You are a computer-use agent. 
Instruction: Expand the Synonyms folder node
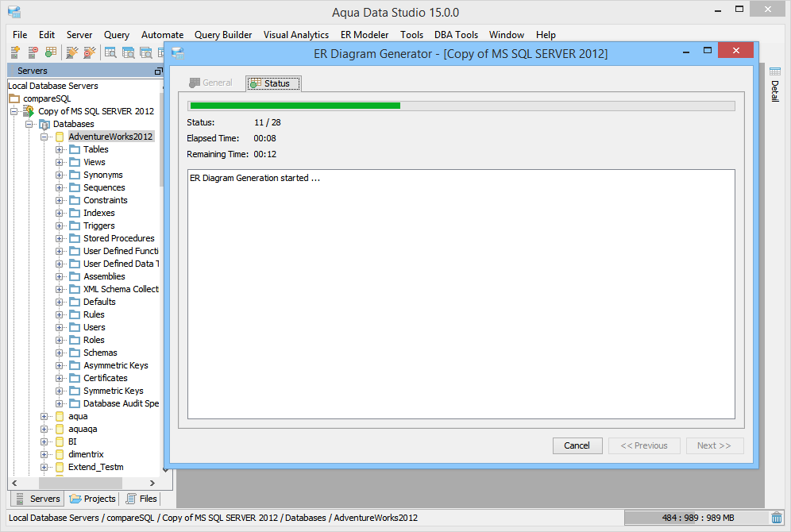(60, 175)
